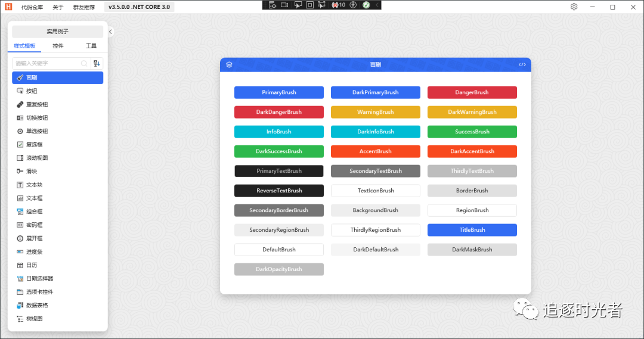The image size is (644, 339).
Task: Open the 切换按钮 toggle button demo
Action: tap(36, 118)
